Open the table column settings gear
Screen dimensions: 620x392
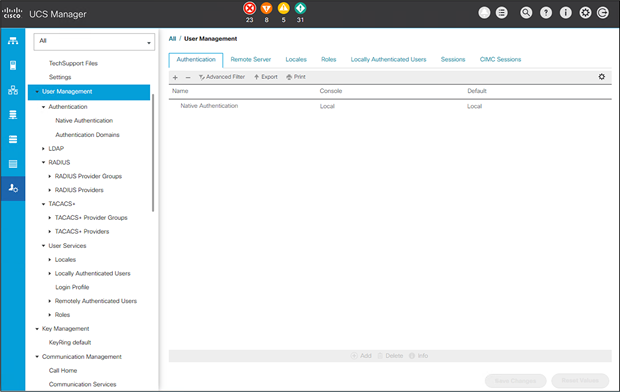[x=602, y=77]
